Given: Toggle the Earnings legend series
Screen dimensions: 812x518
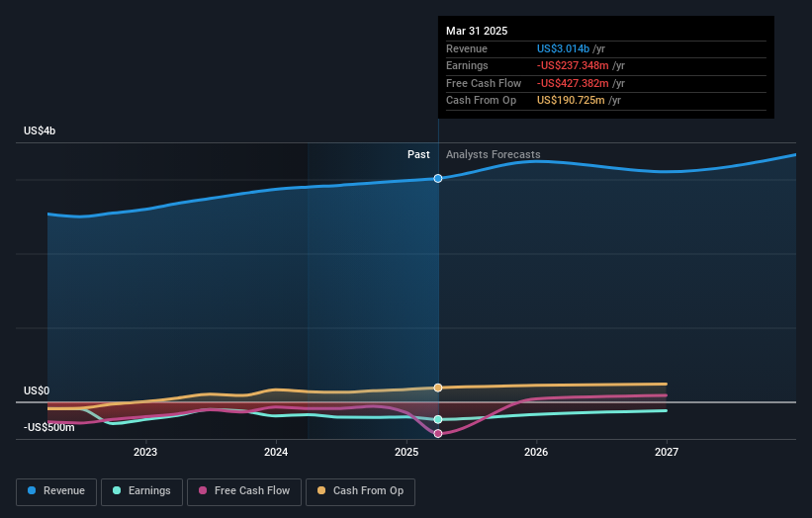Looking at the screenshot, I should coord(141,491).
